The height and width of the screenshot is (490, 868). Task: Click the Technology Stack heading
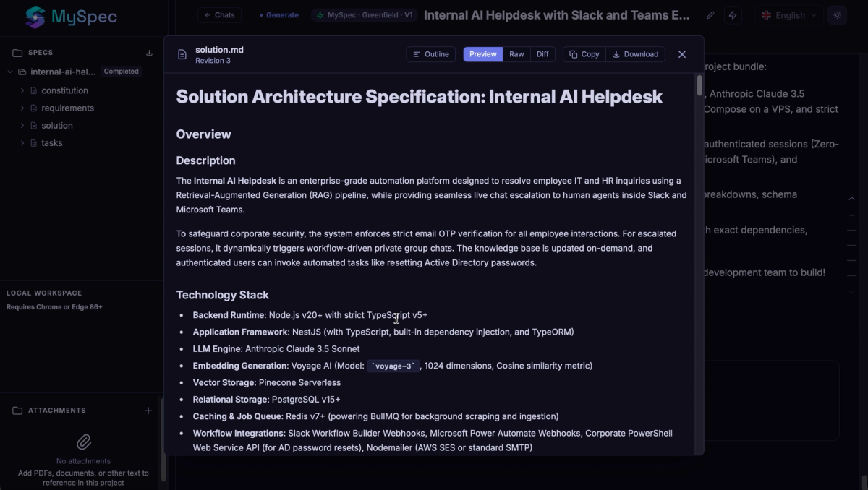223,295
